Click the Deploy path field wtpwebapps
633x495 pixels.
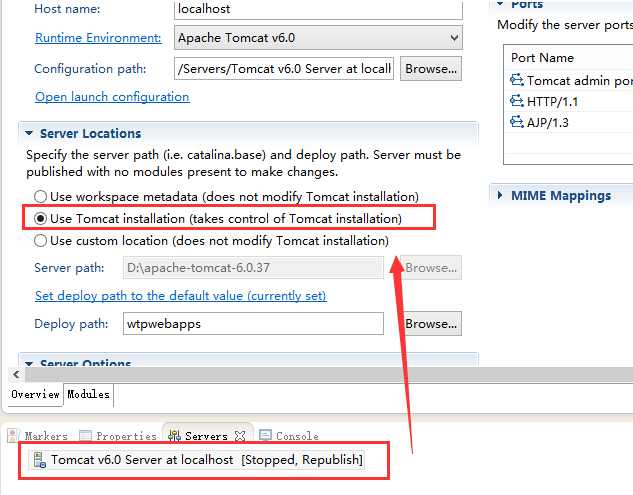[x=253, y=324]
